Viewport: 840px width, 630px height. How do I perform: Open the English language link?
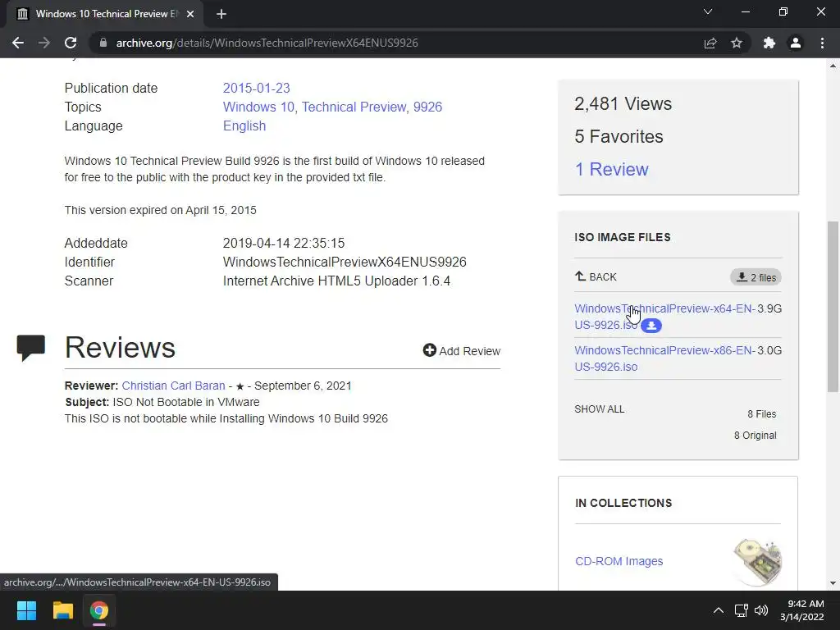pos(244,126)
